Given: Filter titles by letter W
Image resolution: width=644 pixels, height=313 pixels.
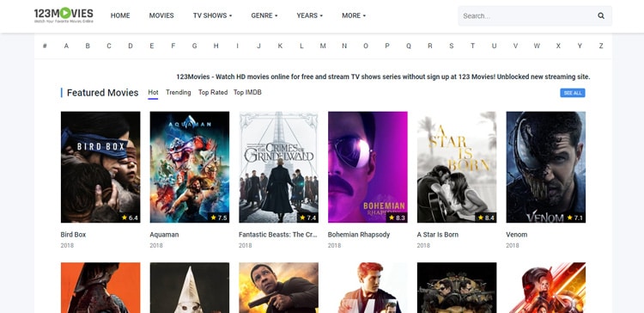Looking at the screenshot, I should [x=537, y=46].
